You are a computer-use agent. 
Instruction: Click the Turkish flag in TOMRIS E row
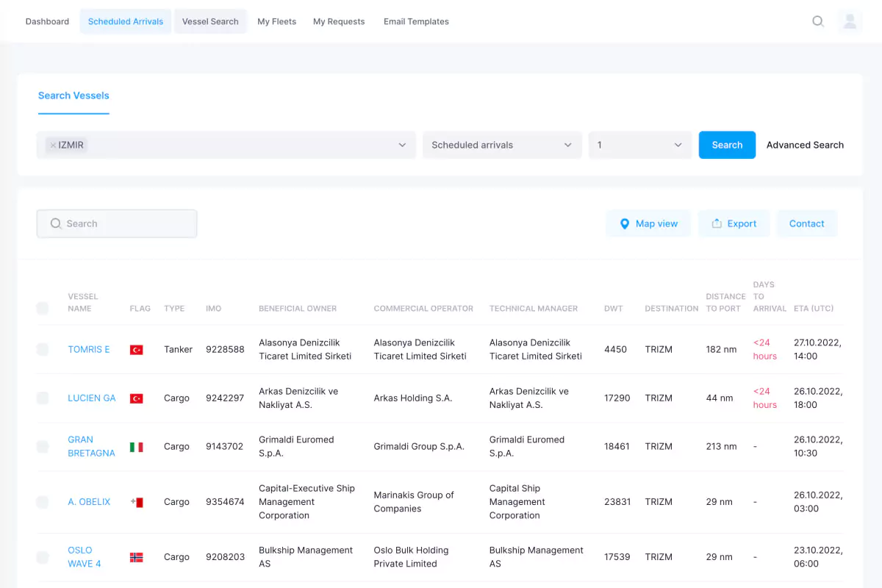coord(136,350)
